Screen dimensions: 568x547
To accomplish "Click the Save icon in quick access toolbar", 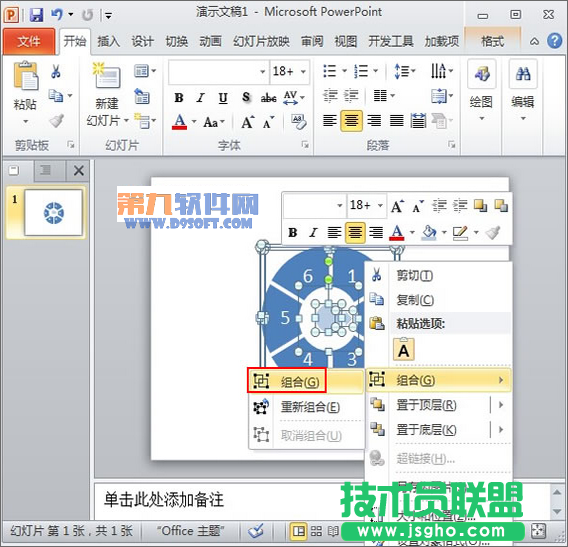I will click(36, 15).
